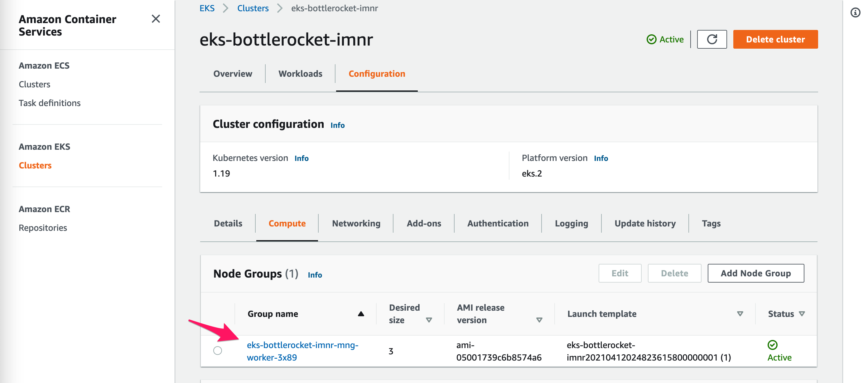Click Add Node Group button
The height and width of the screenshot is (383, 868).
pos(755,273)
